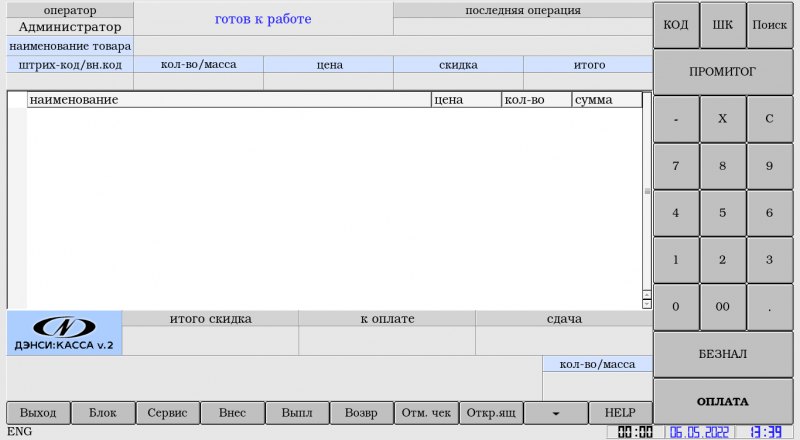Click the последняя операция value field

point(523,27)
